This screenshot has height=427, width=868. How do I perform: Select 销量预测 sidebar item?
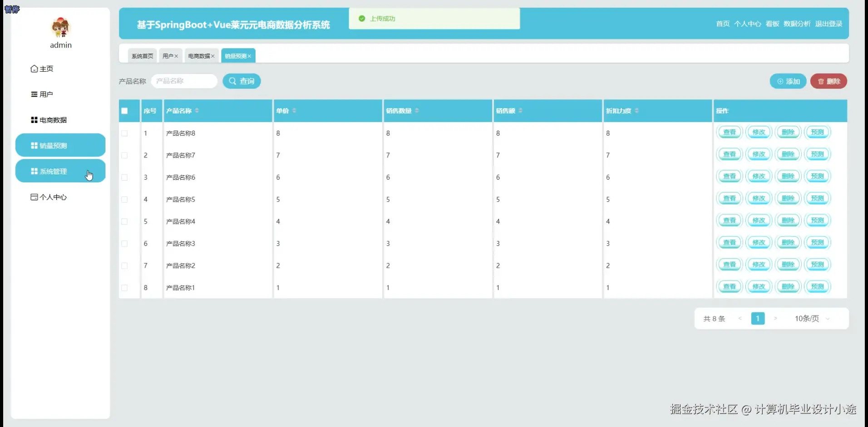click(x=60, y=146)
